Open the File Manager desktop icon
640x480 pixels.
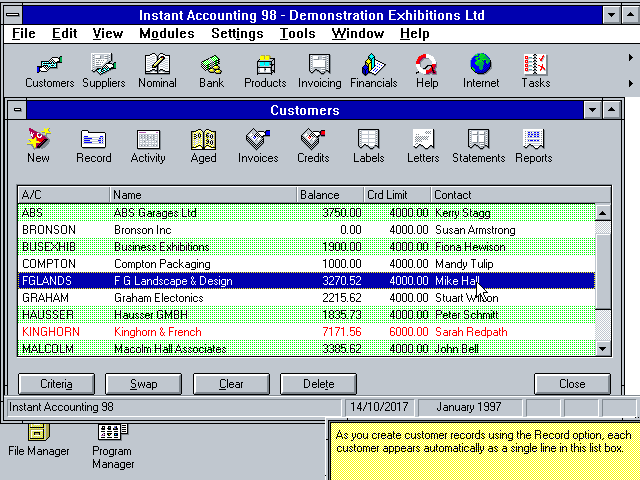pyautogui.click(x=39, y=440)
